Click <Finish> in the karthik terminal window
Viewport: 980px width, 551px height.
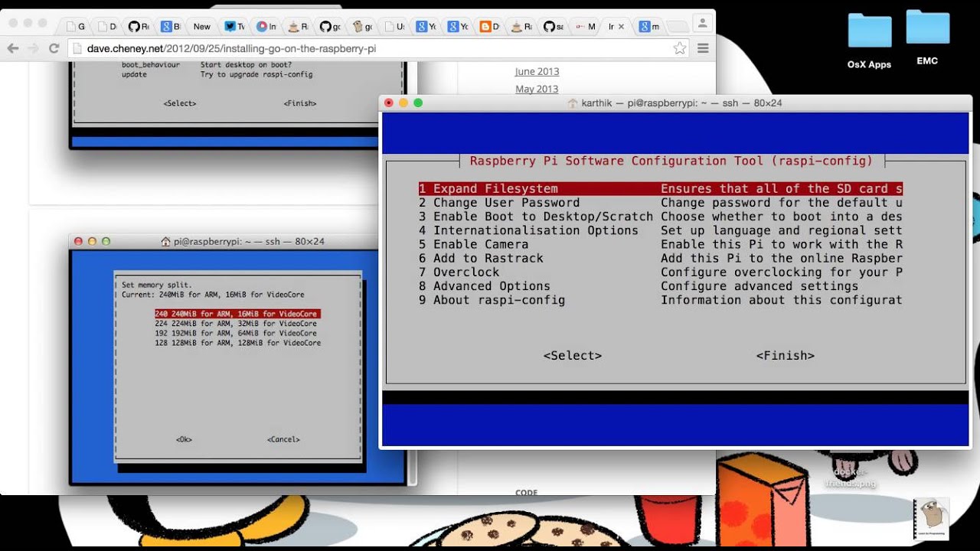coord(786,356)
